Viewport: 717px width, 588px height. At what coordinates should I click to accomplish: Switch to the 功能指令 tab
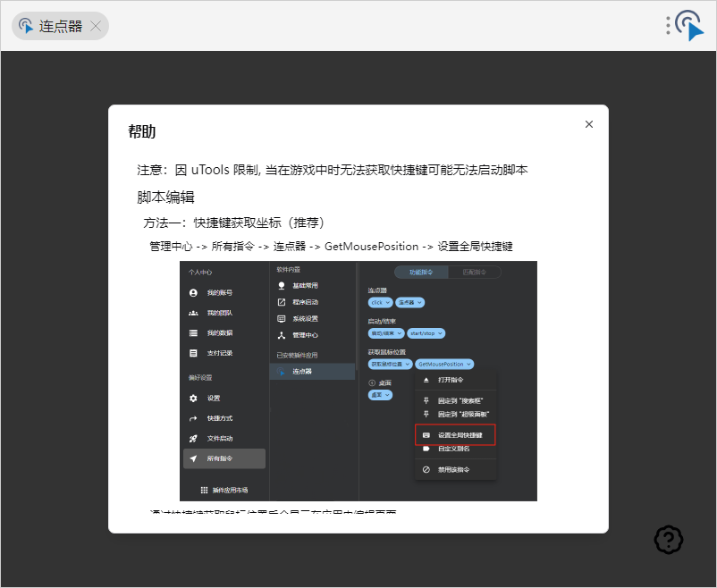click(421, 272)
